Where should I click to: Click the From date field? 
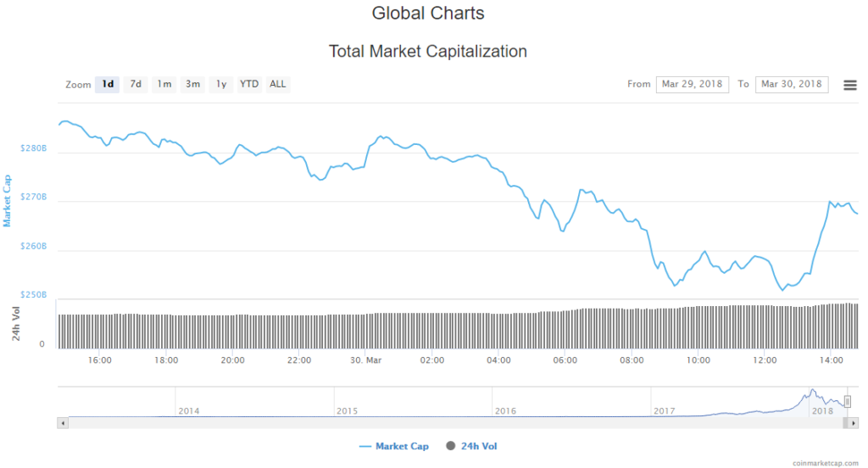[692, 84]
